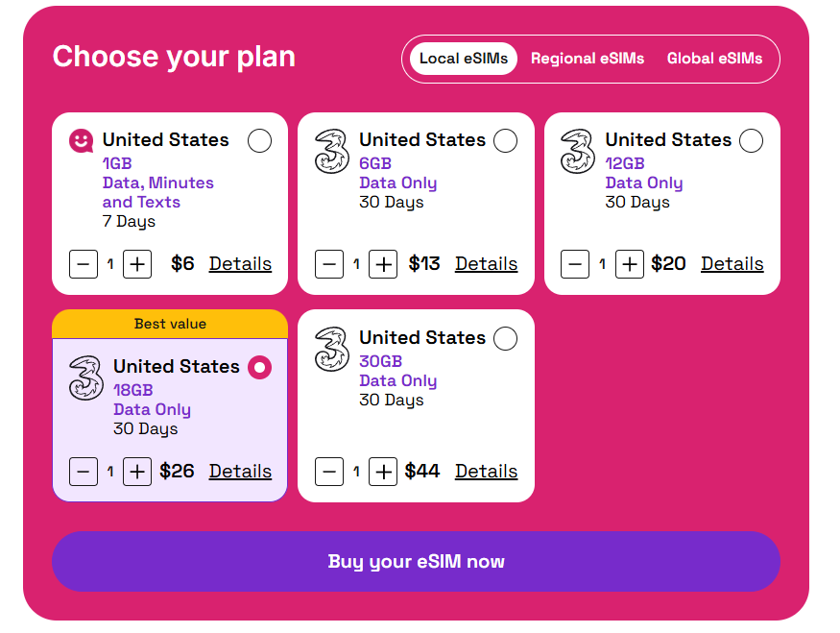Viewport: 840px width, 633px height.
Task: Switch to Global eSIMs tab
Action: pyautogui.click(x=714, y=59)
